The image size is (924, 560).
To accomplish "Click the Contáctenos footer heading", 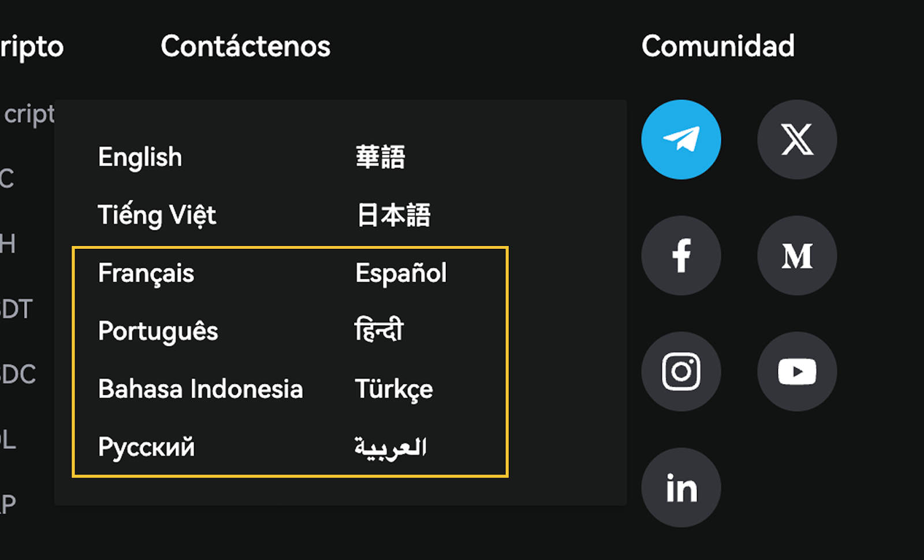I will (245, 46).
